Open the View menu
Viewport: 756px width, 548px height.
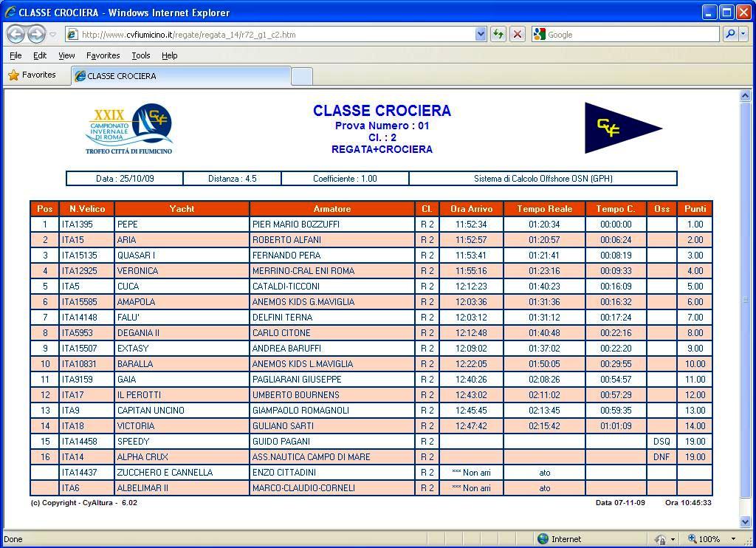pyautogui.click(x=66, y=55)
